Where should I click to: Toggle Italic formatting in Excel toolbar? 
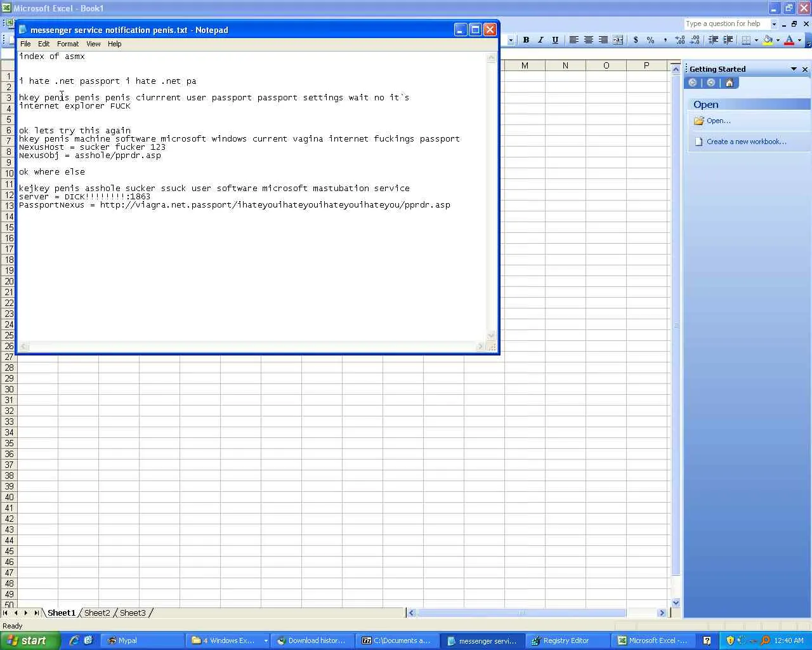click(540, 40)
